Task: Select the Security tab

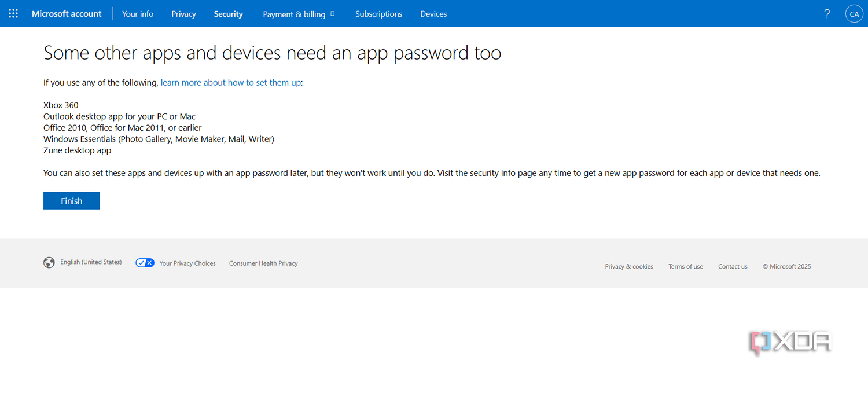Action: click(x=229, y=14)
